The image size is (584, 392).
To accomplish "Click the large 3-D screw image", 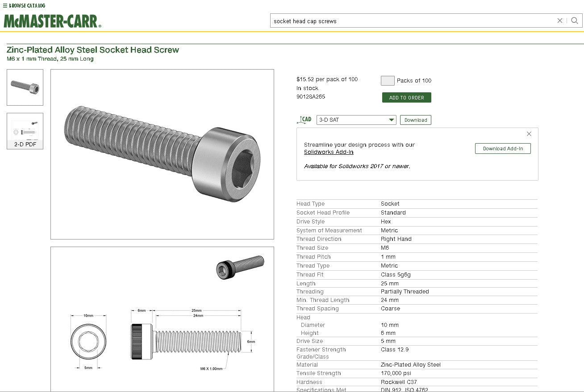I will 162,154.
